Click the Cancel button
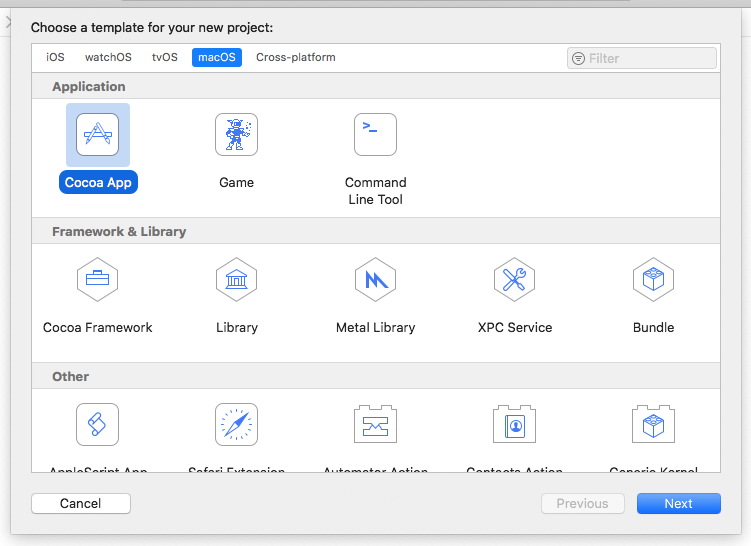 (81, 503)
